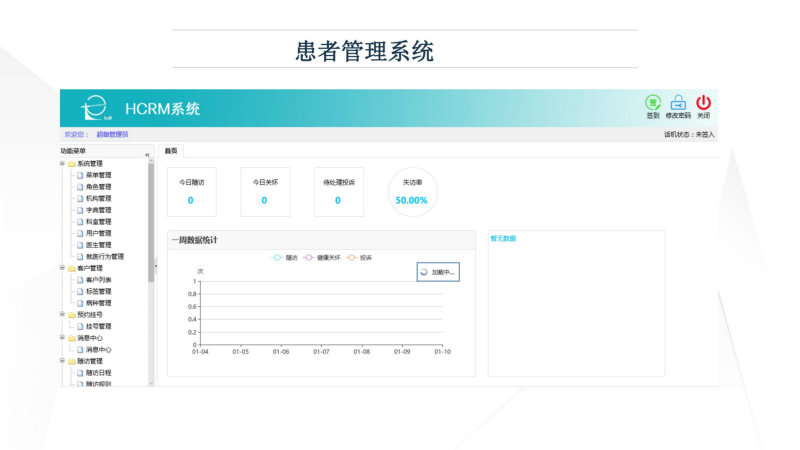
Task: Open 客户列表 in the menu tree
Action: coord(98,280)
